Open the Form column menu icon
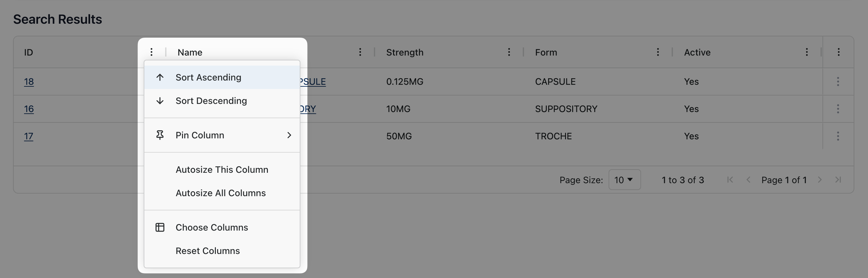The width and height of the screenshot is (868, 278). coord(657,52)
